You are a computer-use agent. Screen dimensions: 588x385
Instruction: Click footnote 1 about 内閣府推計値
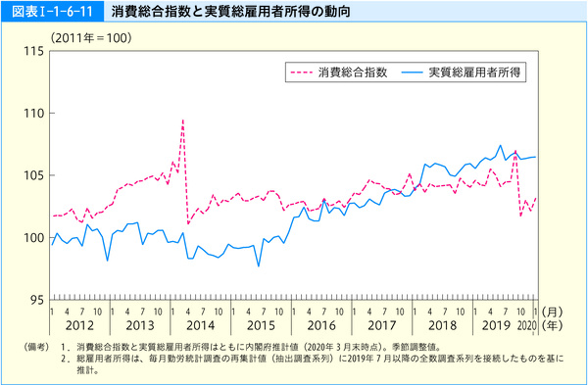point(251,347)
